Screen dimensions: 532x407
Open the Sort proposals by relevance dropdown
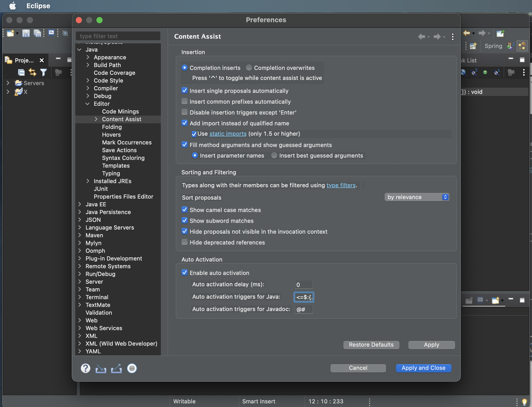[x=417, y=197]
